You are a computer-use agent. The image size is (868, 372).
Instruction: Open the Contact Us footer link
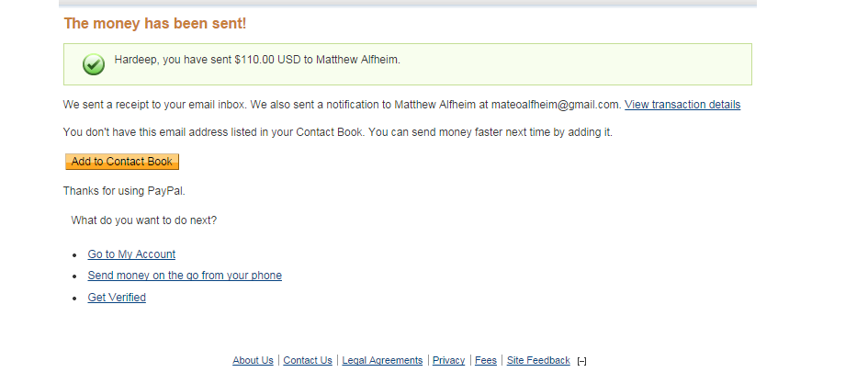coord(308,360)
